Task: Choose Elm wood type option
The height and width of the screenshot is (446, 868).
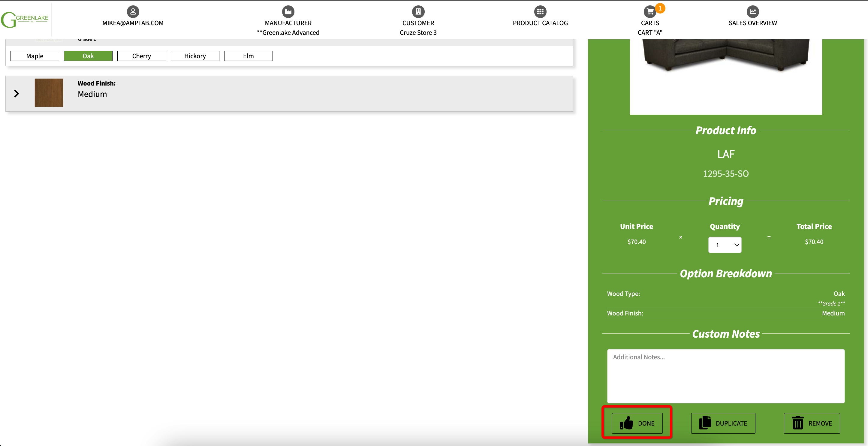Action: 248,56
